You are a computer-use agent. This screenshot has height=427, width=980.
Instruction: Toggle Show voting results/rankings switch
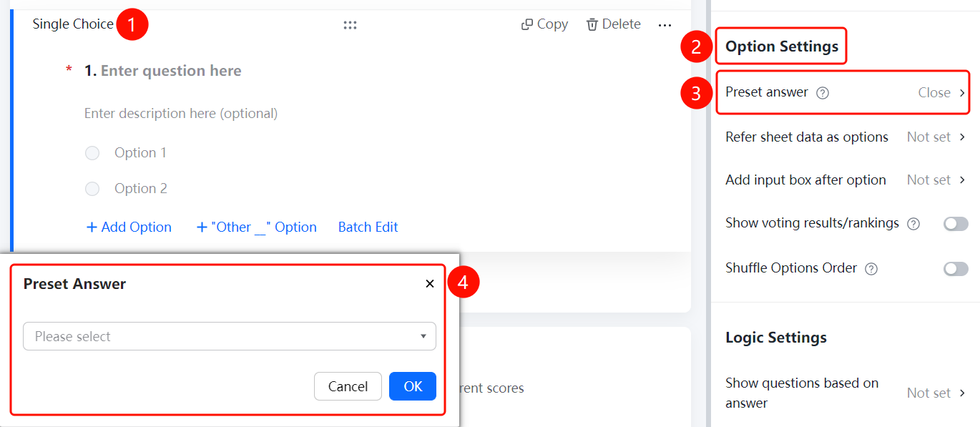point(956,224)
